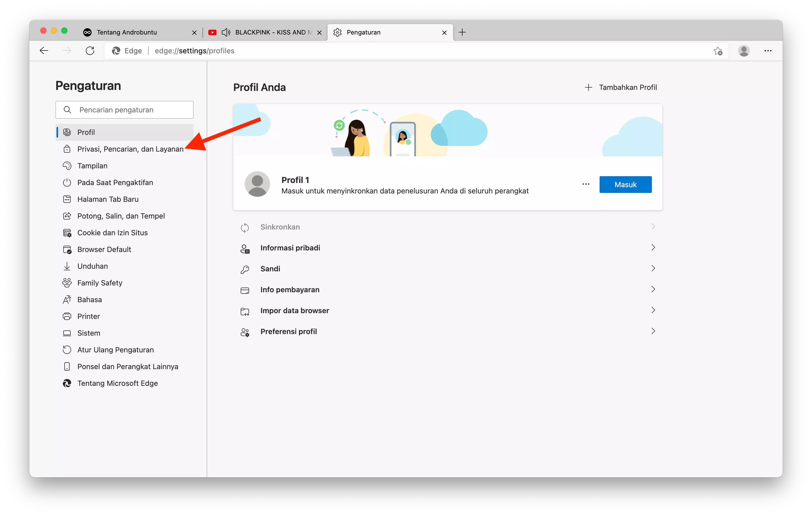812x516 pixels.
Task: Open the browser profile avatar icon
Action: 743,50
